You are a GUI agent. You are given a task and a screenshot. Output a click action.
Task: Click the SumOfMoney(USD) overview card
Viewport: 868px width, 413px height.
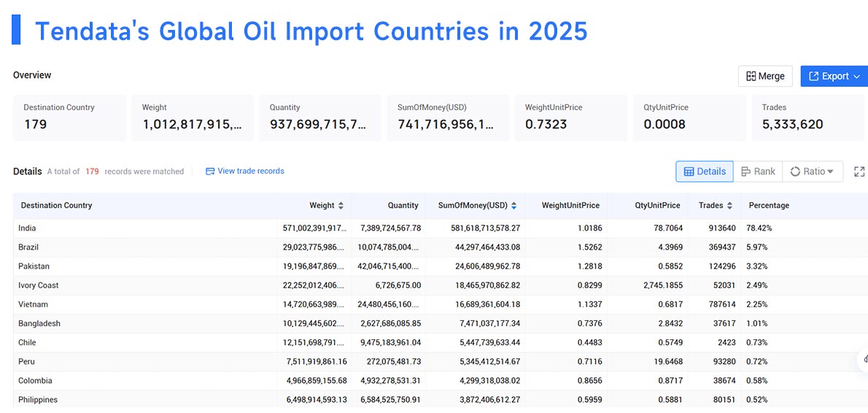coord(448,117)
